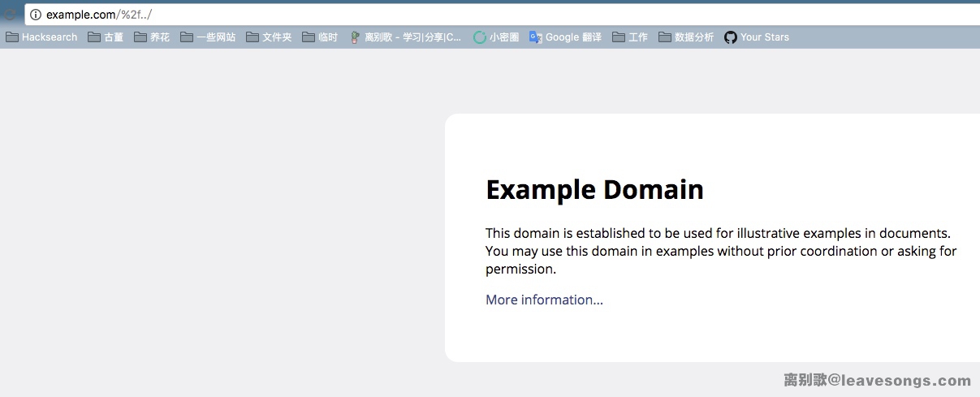
Task: Open the Your Stars GitHub bookmark
Action: click(x=756, y=37)
